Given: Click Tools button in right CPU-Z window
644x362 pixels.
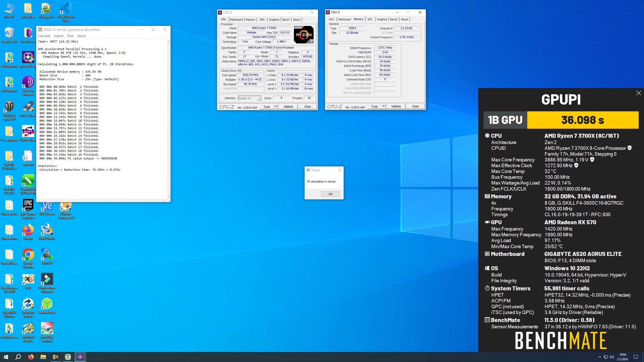Looking at the screenshot, I should pyautogui.click(x=374, y=106).
